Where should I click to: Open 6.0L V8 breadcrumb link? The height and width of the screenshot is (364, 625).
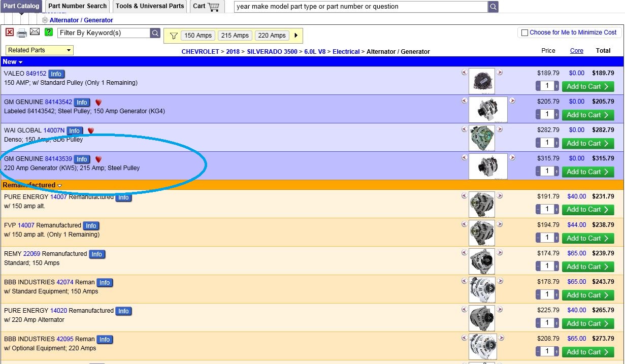315,52
